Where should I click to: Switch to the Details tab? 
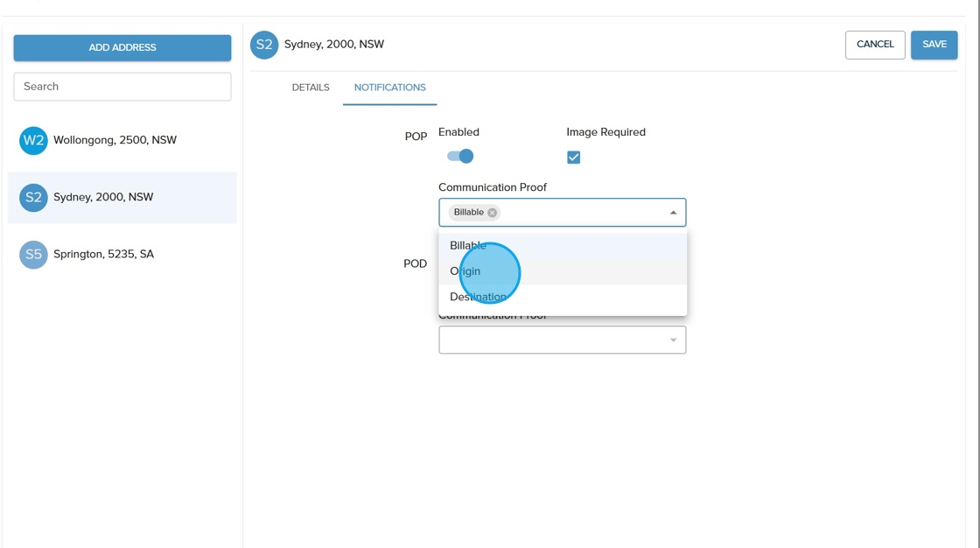311,88
